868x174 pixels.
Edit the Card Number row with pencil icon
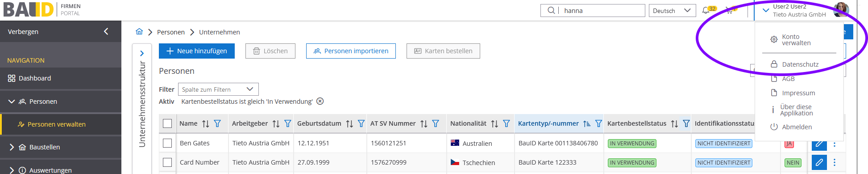coord(819,162)
